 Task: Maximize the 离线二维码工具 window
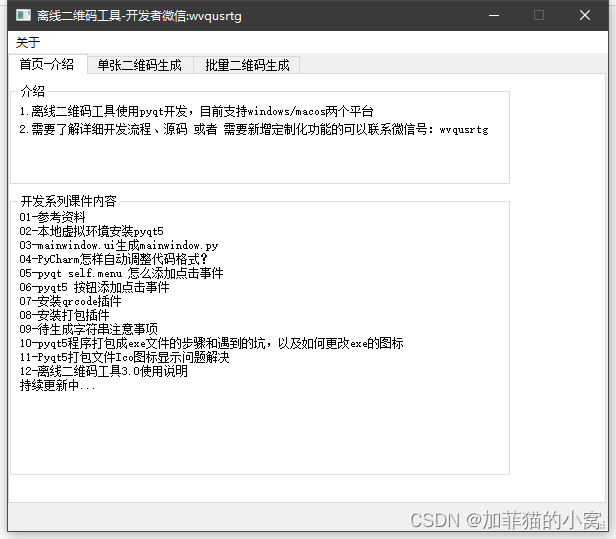pos(539,16)
